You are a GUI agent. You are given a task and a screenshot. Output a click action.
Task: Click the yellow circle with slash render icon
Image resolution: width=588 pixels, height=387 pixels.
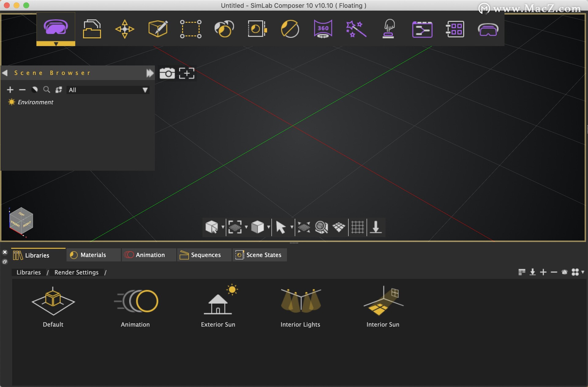[x=290, y=29]
